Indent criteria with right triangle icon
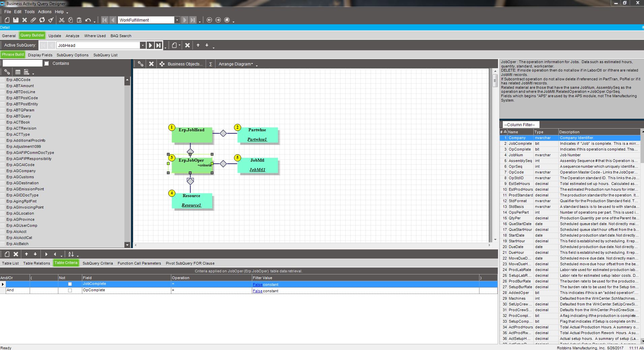 46,254
